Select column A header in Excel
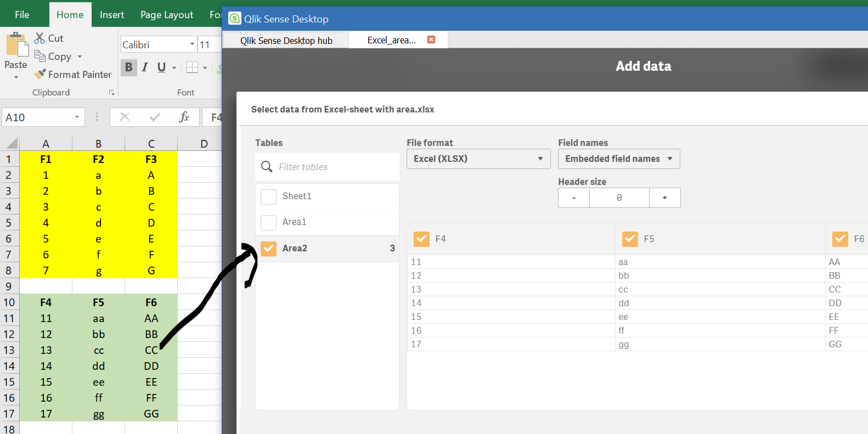868x434 pixels. pyautogui.click(x=46, y=144)
